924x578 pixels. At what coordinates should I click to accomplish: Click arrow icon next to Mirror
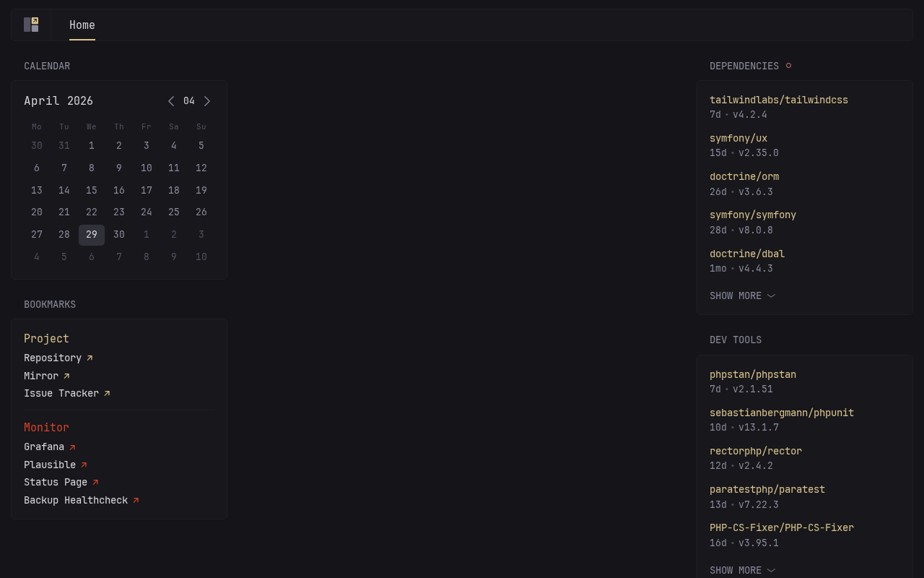pos(66,376)
